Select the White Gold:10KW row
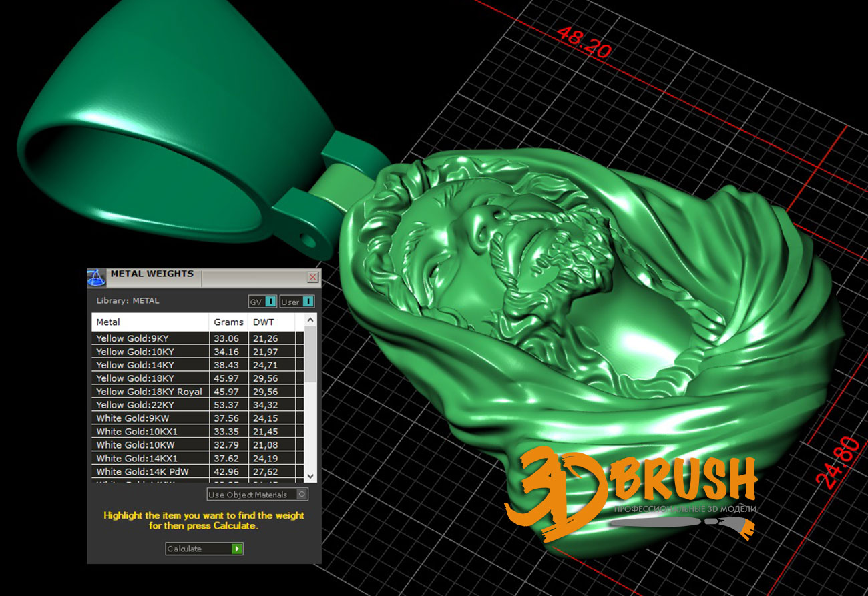This screenshot has width=868, height=596. (198, 445)
